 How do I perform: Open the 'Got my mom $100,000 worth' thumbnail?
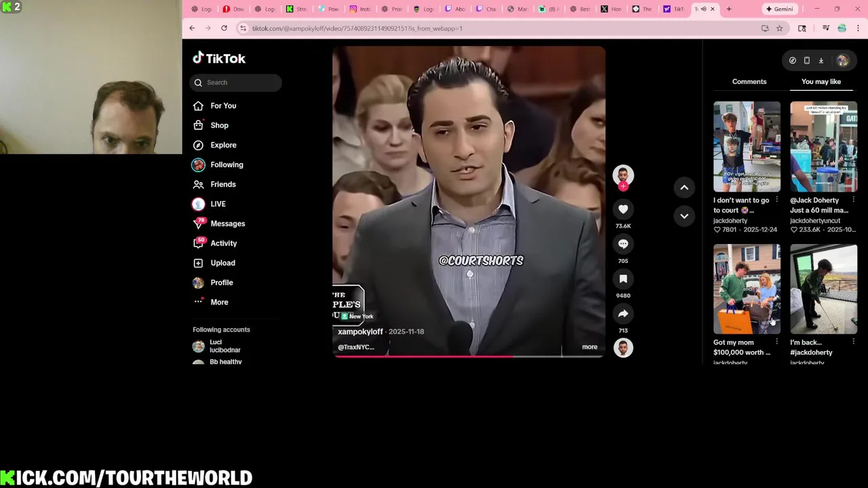tap(747, 289)
